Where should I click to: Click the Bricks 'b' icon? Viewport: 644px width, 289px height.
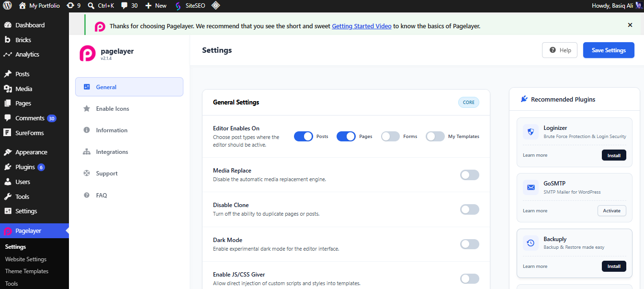click(x=7, y=40)
